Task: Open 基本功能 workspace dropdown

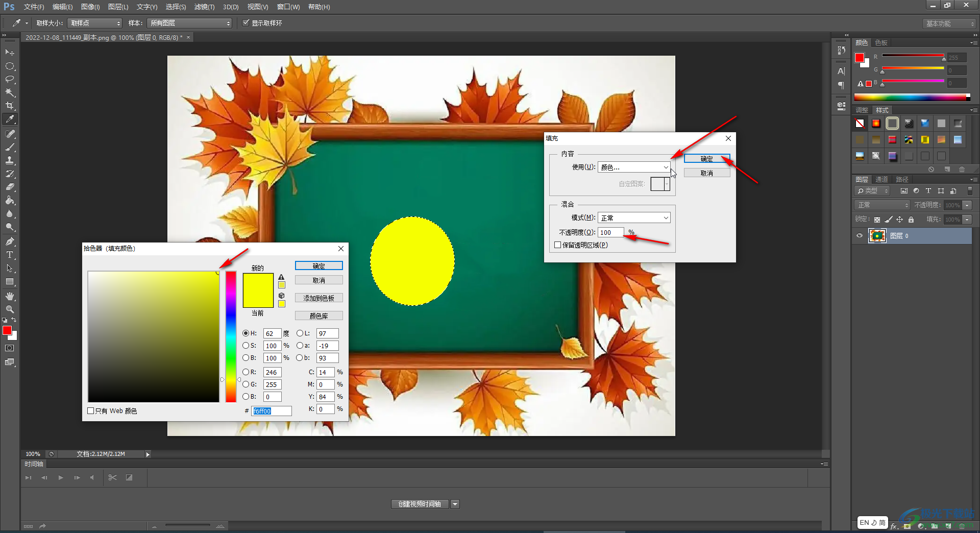Action: pos(950,23)
